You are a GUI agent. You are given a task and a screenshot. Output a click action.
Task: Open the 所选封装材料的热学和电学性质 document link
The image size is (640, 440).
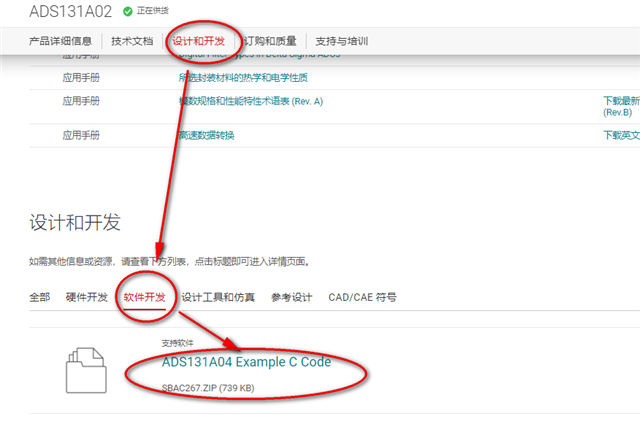(243, 78)
